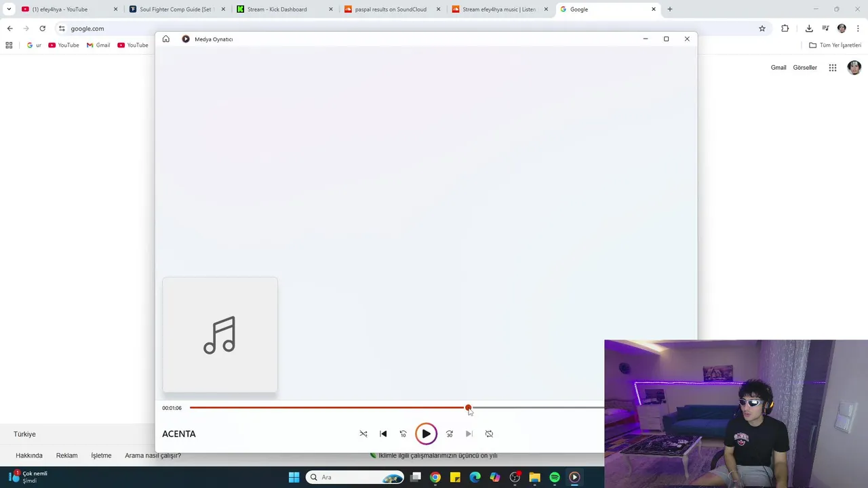Open Chrome profile avatar in toolbar
Viewport: 868px width, 488px height.
[x=842, y=28]
